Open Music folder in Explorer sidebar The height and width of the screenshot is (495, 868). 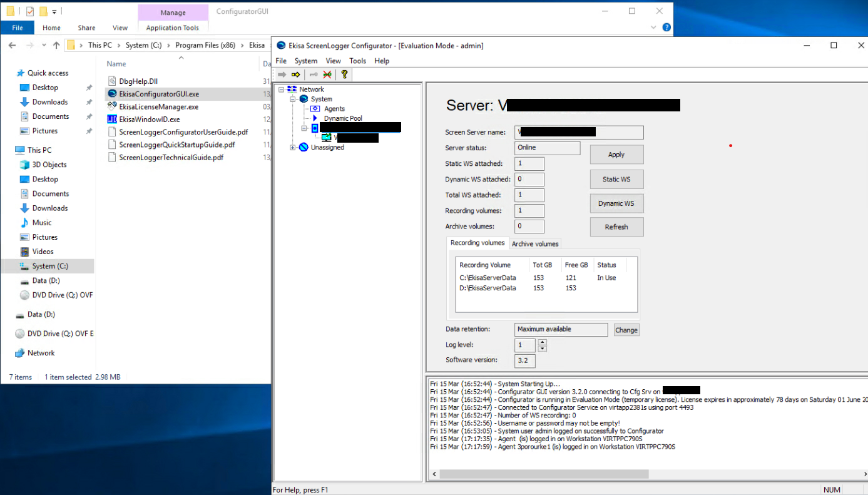coord(42,223)
